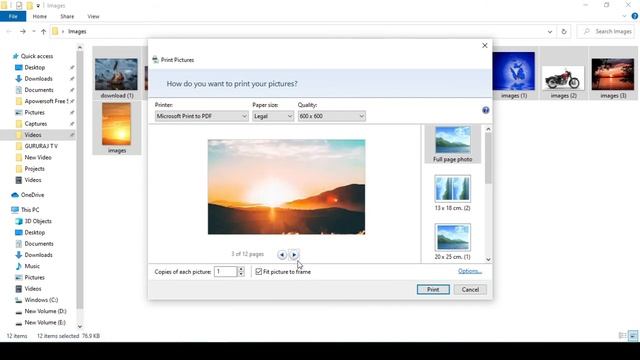This screenshot has height=360, width=640.
Task: Open Downloads under Quick access
Action: coord(38,78)
